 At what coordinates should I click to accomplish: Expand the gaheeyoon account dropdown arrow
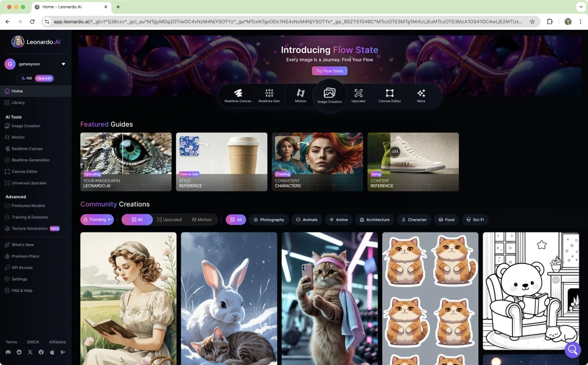[63, 64]
